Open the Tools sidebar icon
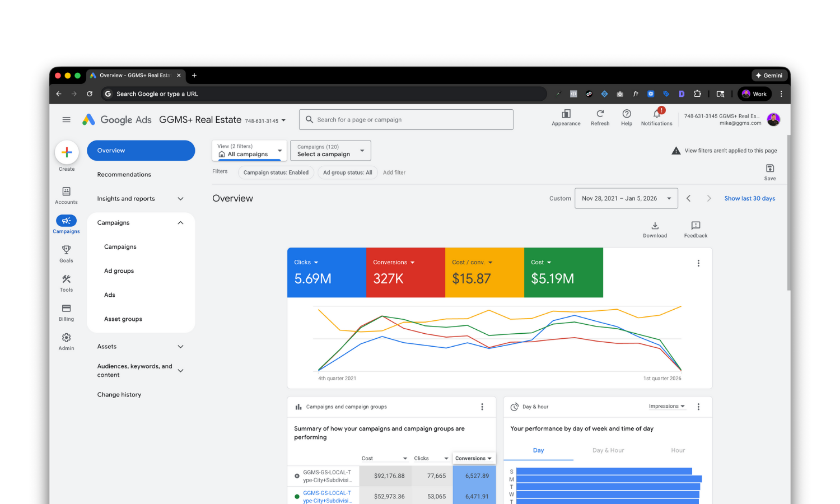 66,282
